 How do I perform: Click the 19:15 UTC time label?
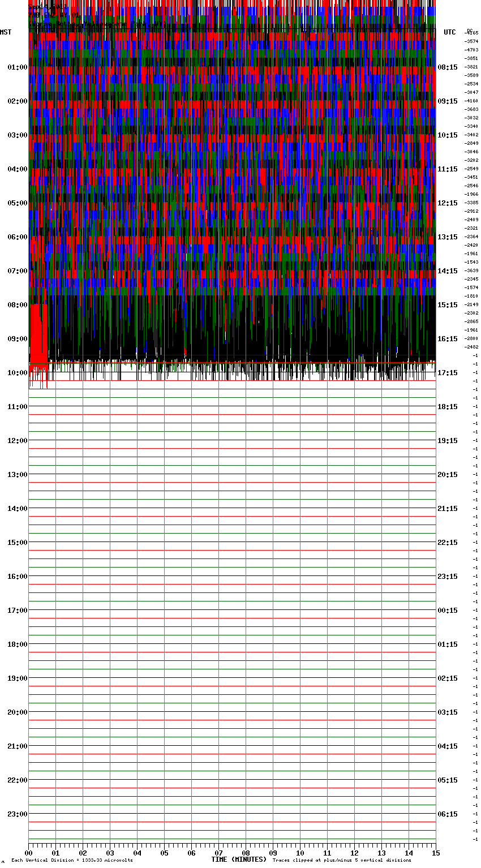pyautogui.click(x=448, y=441)
